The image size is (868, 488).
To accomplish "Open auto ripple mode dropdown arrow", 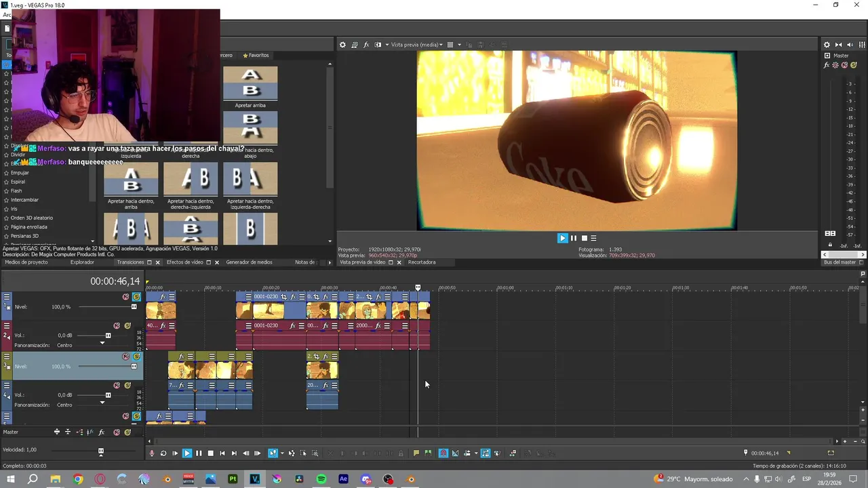I will pos(475,453).
